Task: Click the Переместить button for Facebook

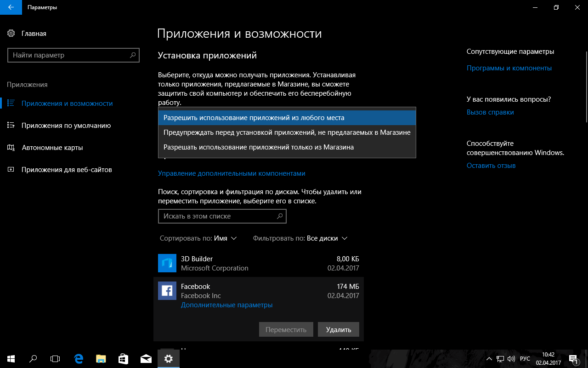Action: [286, 329]
